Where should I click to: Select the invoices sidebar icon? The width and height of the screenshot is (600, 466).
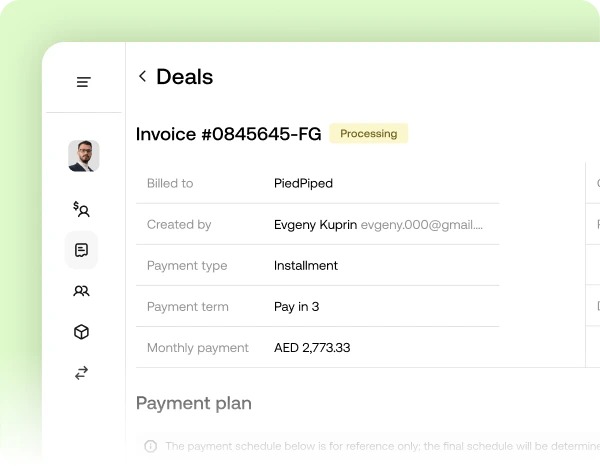(x=82, y=250)
